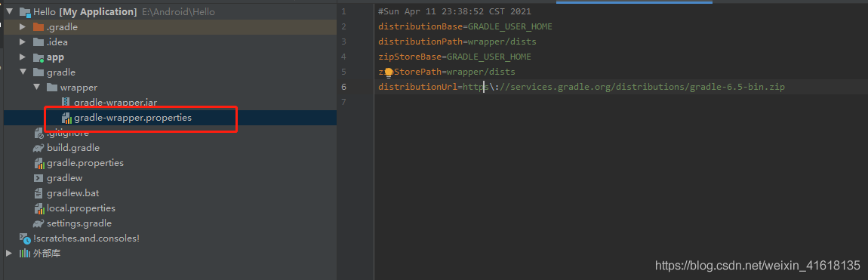Image resolution: width=868 pixels, height=280 pixels.
Task: Expand the .idea folder arrow
Action: point(23,42)
